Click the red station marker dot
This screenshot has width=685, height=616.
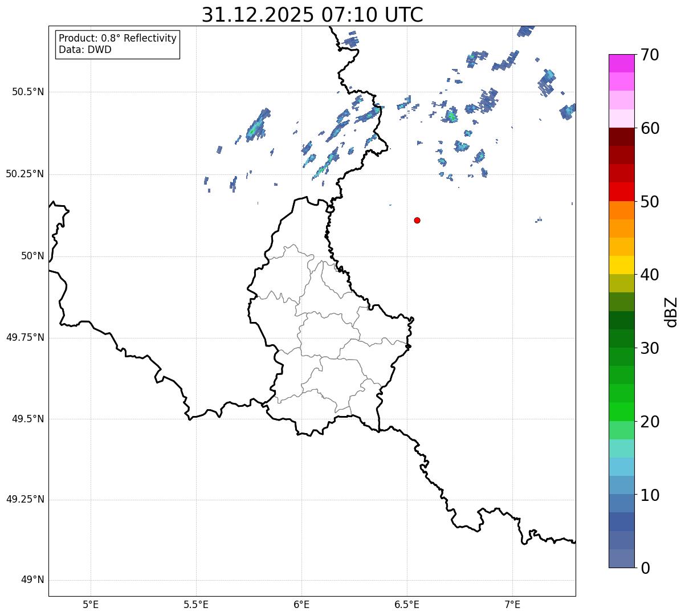[417, 220]
